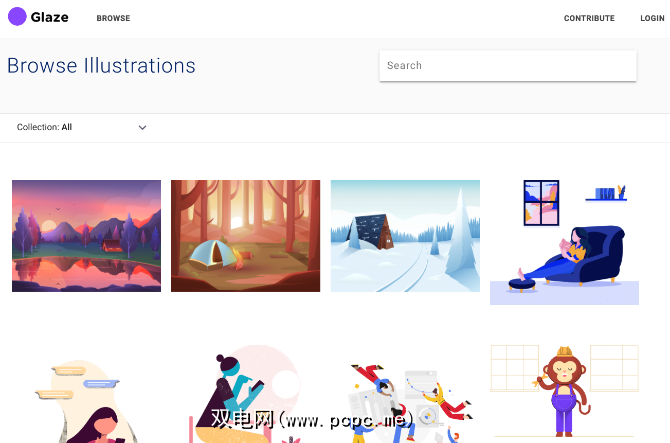Expand the Collection: All dropdown

tap(81, 127)
